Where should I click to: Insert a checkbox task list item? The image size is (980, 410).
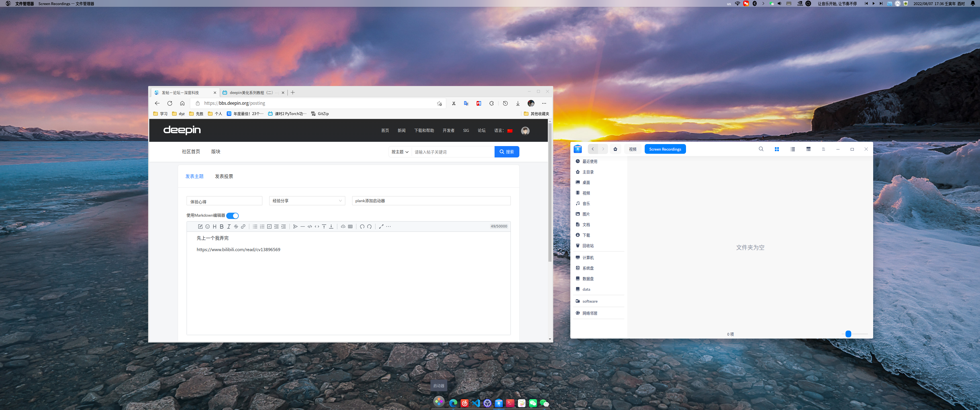pyautogui.click(x=269, y=227)
